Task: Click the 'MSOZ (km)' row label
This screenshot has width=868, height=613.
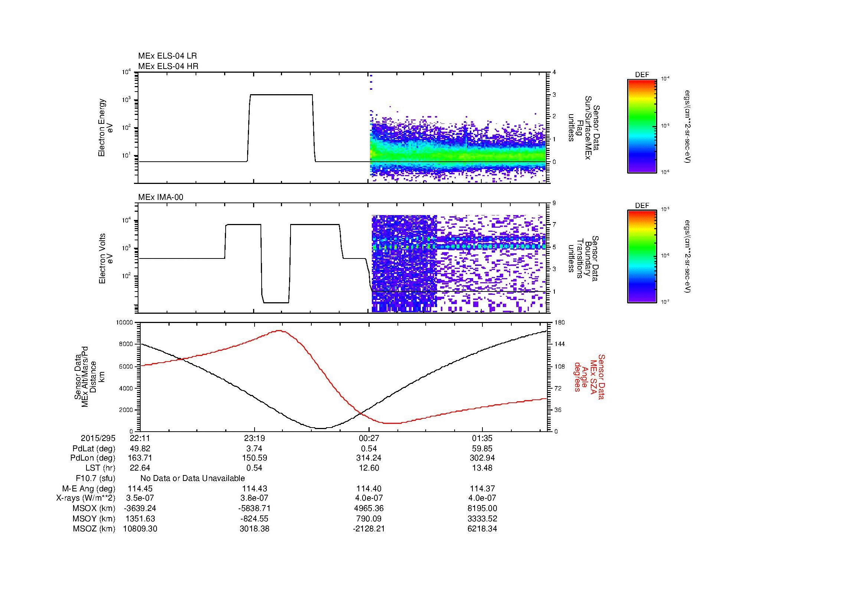Action: click(94, 529)
